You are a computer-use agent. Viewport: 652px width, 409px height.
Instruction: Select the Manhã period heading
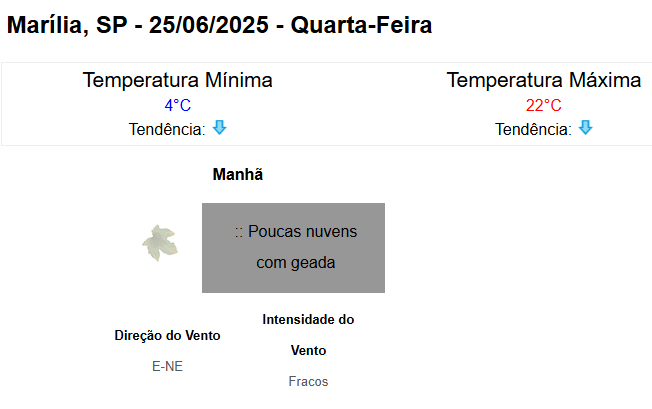tap(238, 174)
